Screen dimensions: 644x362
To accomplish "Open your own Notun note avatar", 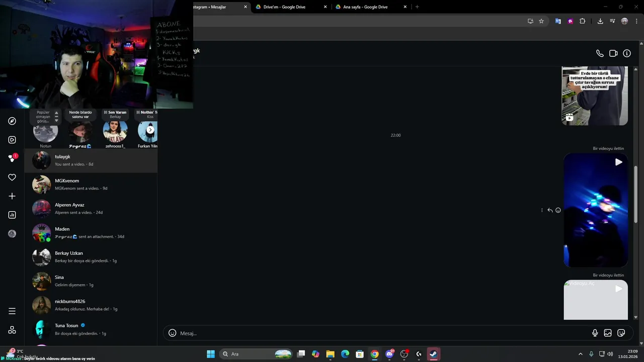I will [45, 133].
